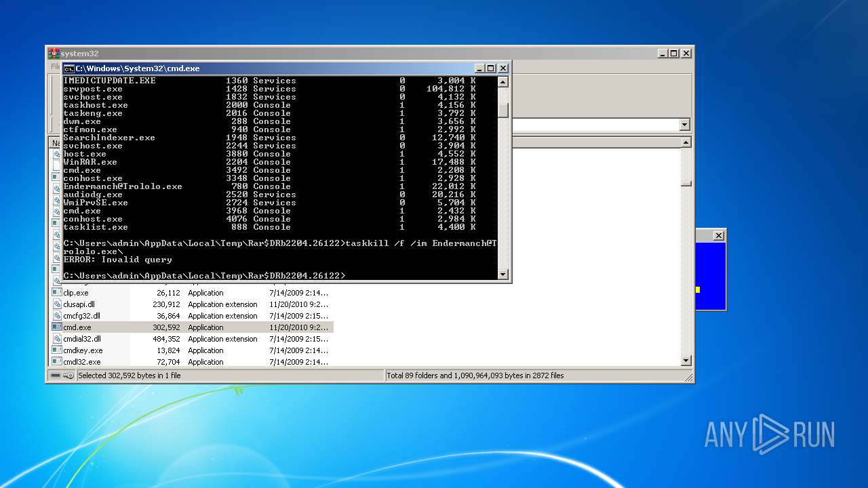
Task: Click the yellow square in blue window
Action: pos(698,290)
